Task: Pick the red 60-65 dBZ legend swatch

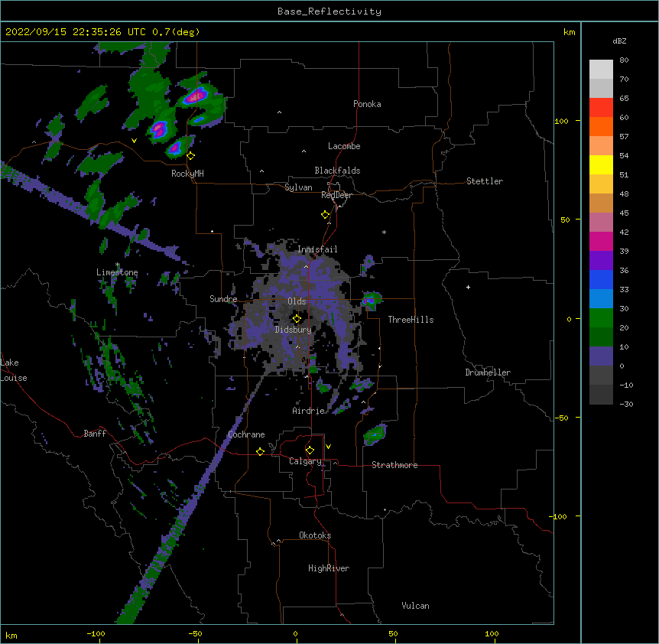Action: 601,108
